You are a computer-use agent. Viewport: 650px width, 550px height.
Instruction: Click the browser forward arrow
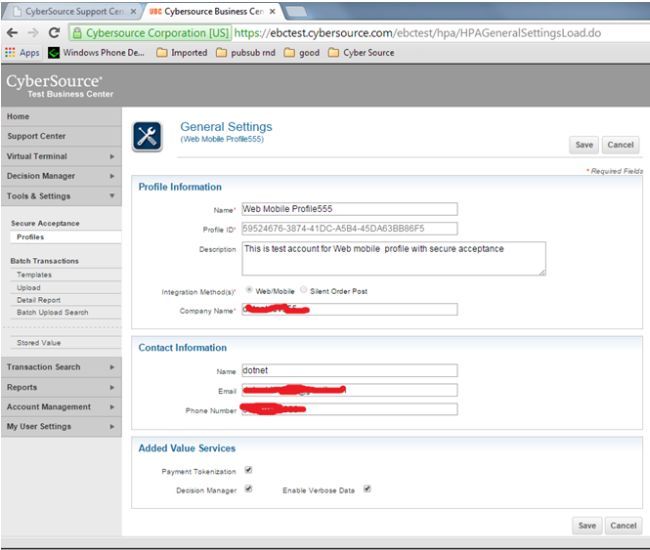pos(33,33)
